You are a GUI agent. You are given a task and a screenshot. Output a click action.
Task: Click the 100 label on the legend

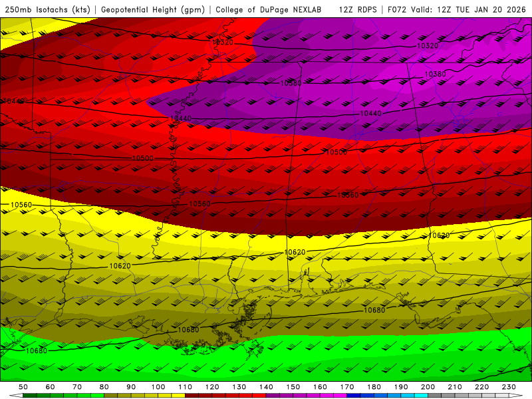pos(158,387)
